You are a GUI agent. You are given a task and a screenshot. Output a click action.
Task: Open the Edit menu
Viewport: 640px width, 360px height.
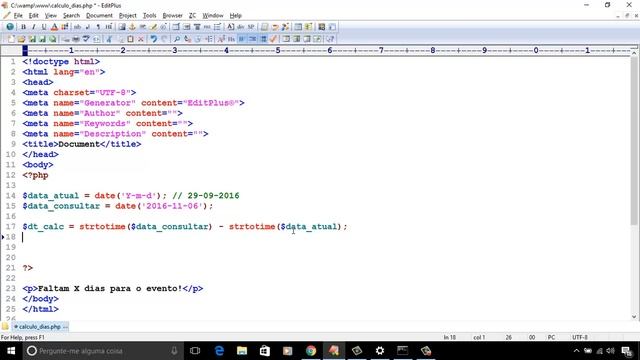point(33,16)
